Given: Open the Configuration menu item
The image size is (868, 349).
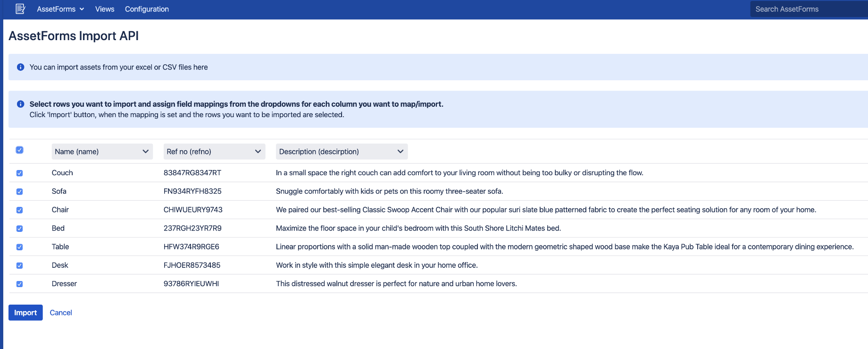Looking at the screenshot, I should (x=147, y=9).
